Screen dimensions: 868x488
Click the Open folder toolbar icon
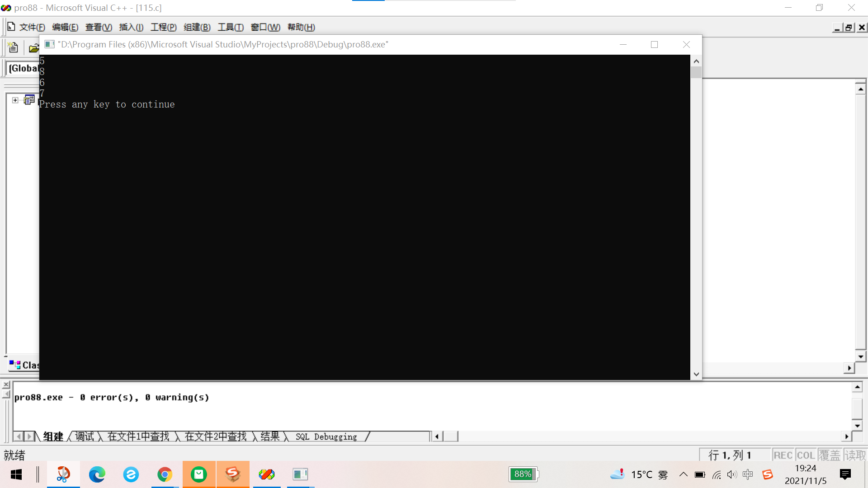pyautogui.click(x=33, y=48)
